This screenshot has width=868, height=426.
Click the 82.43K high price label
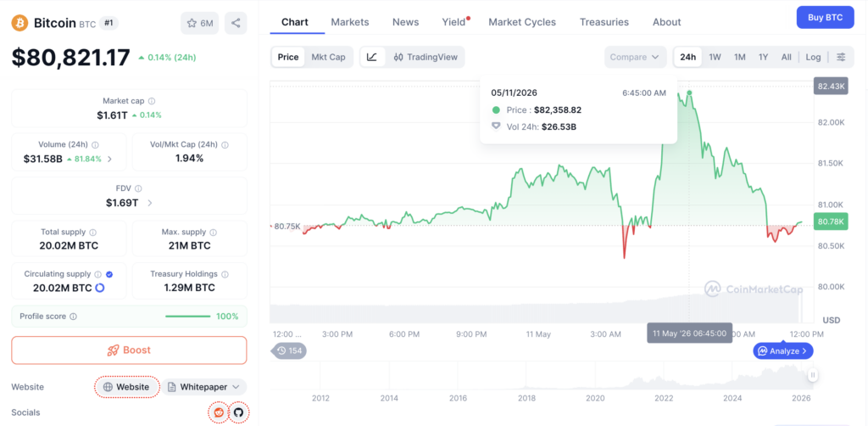click(x=831, y=86)
